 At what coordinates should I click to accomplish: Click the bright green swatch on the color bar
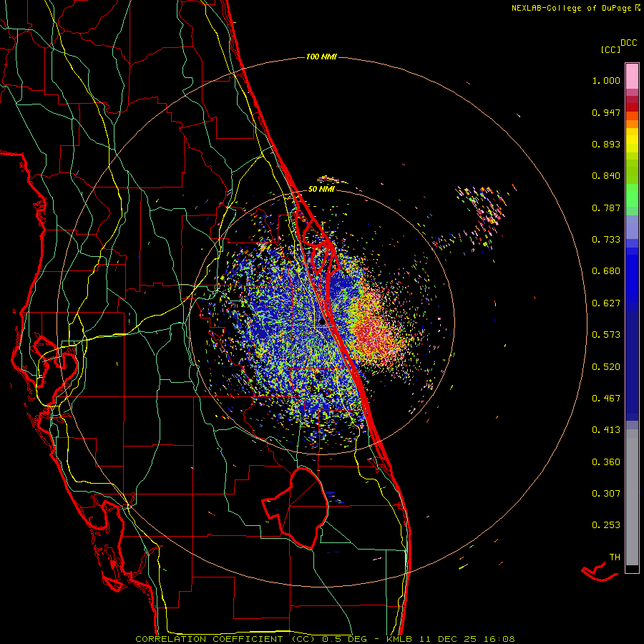(632, 195)
